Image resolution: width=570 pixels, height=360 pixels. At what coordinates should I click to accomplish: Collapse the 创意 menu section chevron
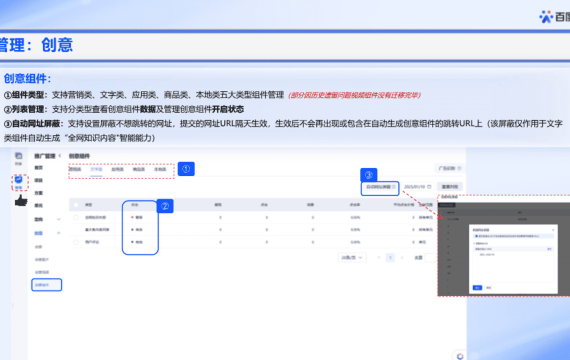(59, 233)
